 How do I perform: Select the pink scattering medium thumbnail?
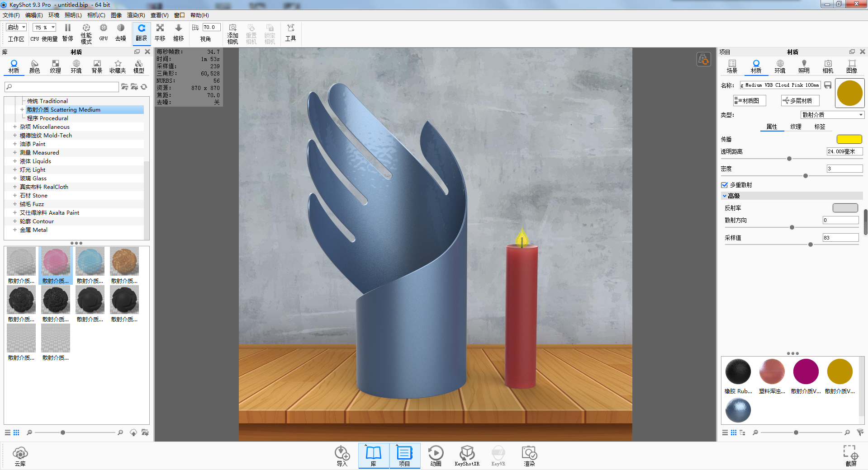56,261
